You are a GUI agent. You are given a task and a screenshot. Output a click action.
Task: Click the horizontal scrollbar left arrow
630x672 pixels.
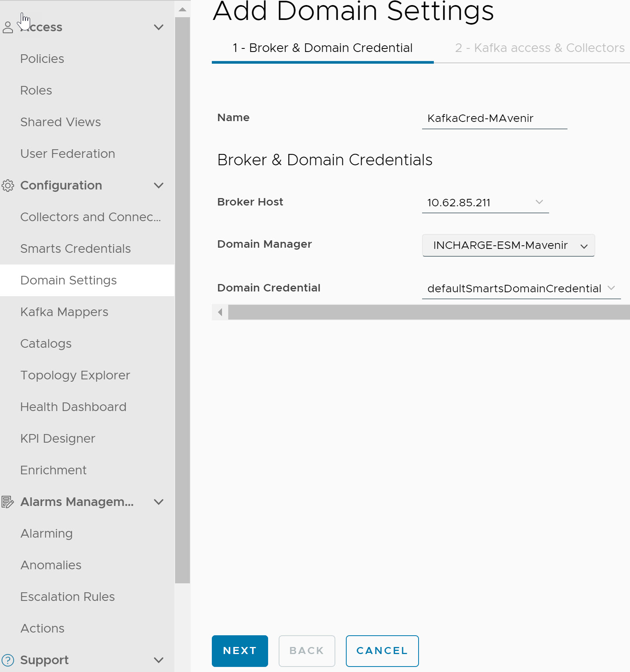[220, 312]
